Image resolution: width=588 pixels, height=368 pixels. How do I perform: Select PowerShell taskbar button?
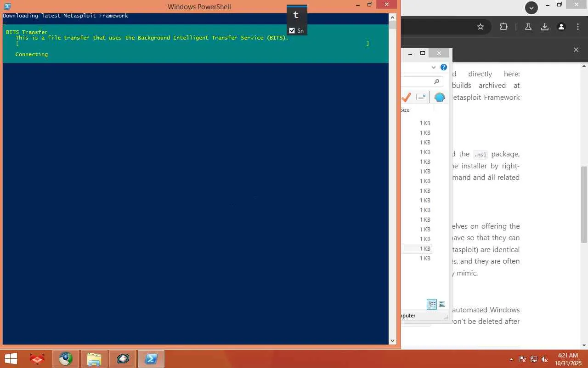[x=151, y=359]
